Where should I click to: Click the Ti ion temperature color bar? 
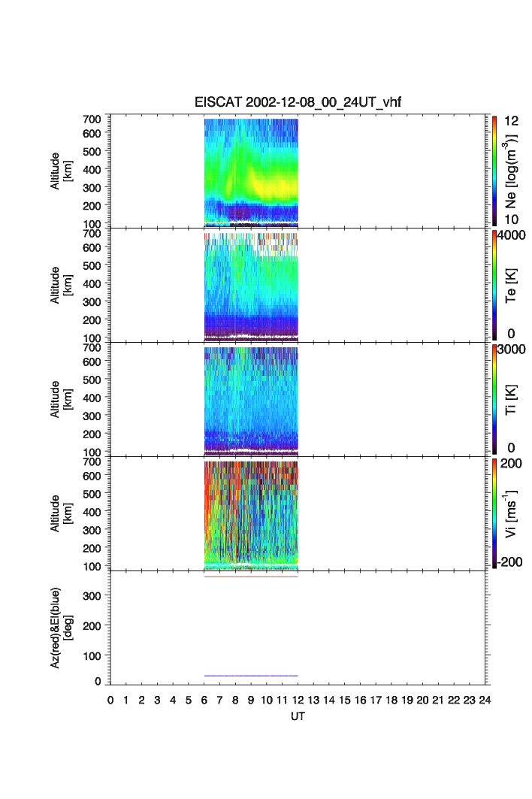point(494,399)
